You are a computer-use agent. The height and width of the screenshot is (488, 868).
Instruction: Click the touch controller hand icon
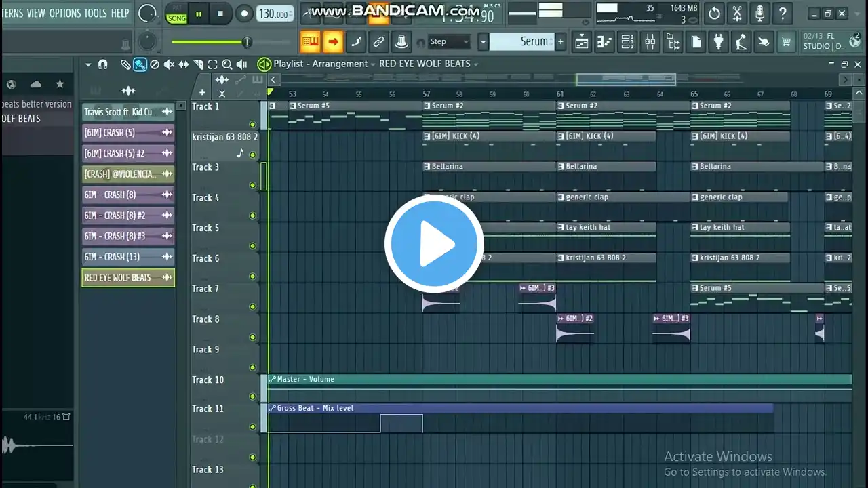coord(764,42)
